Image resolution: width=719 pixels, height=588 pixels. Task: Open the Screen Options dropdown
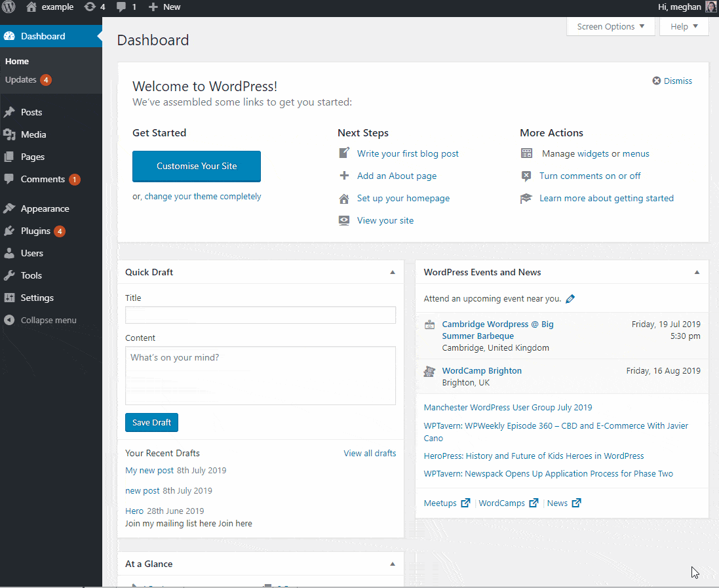(x=610, y=27)
